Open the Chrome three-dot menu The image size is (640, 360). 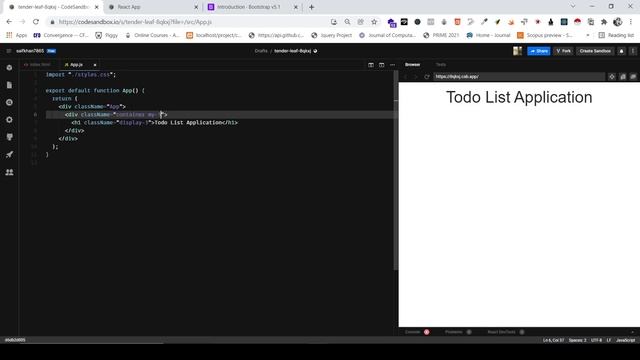click(x=631, y=22)
